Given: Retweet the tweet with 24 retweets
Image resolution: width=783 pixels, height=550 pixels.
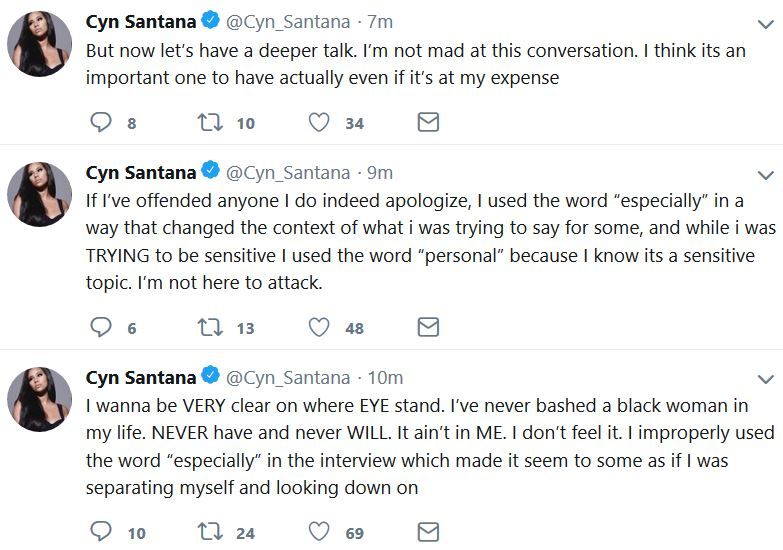Looking at the screenshot, I should tap(210, 532).
